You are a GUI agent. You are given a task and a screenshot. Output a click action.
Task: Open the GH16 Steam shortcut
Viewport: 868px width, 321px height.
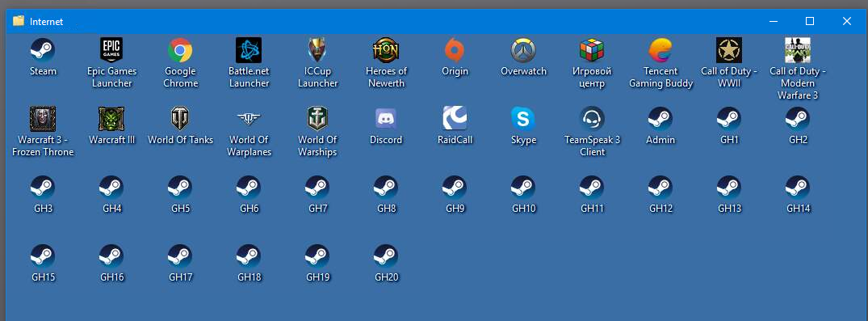(x=111, y=256)
